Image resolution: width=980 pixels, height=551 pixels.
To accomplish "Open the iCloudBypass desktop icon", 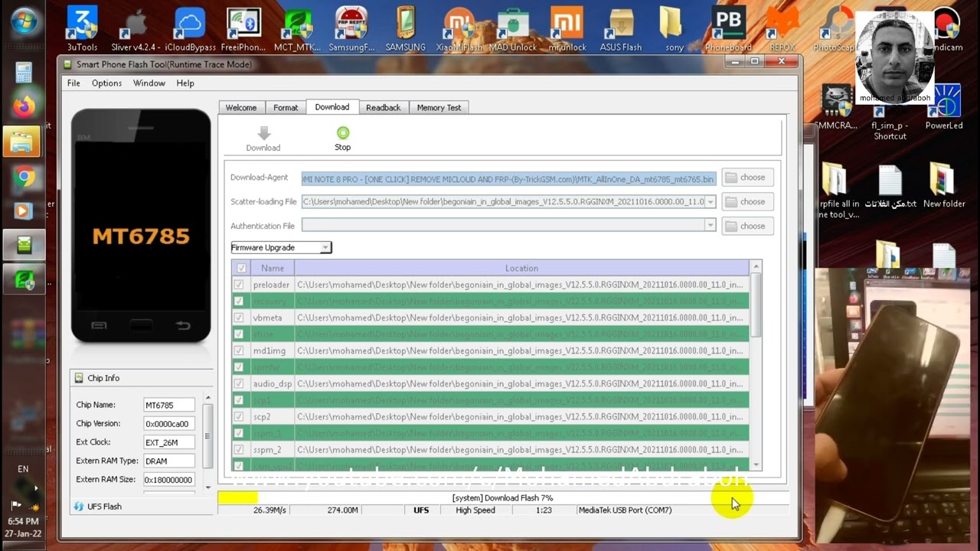I will pos(190,28).
